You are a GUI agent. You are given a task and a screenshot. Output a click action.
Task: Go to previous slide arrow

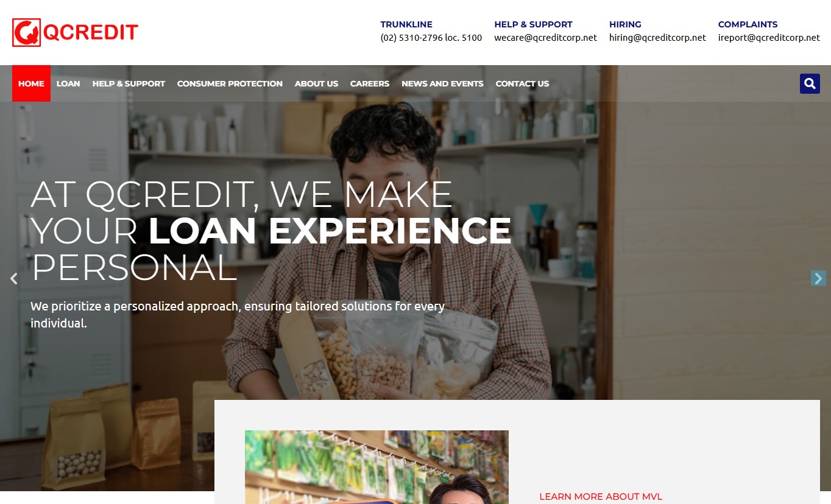pyautogui.click(x=13, y=279)
